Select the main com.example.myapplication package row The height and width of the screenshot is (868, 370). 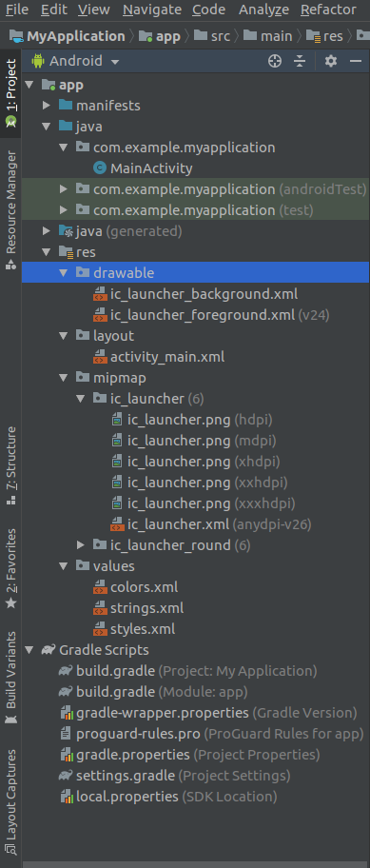point(196,148)
